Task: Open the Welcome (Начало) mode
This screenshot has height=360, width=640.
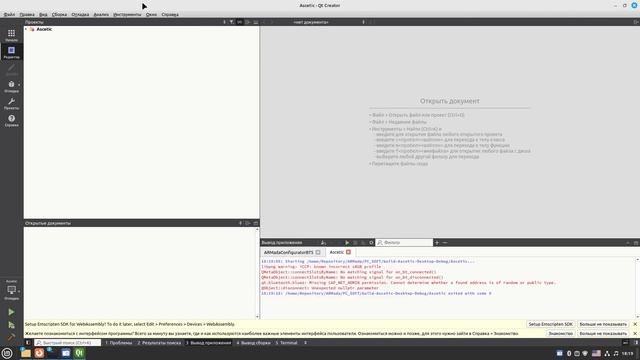Action: pos(11,35)
